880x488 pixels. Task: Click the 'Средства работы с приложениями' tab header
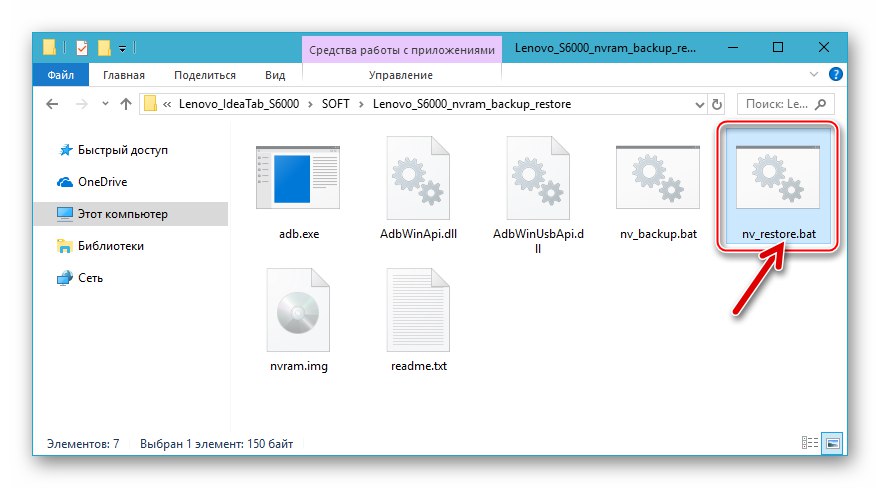click(x=402, y=50)
